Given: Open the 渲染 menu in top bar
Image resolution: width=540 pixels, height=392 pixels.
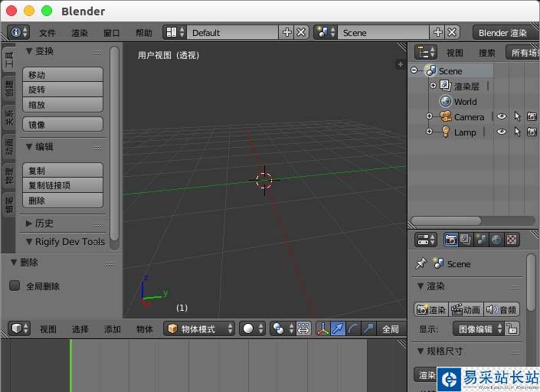Looking at the screenshot, I should (x=80, y=33).
